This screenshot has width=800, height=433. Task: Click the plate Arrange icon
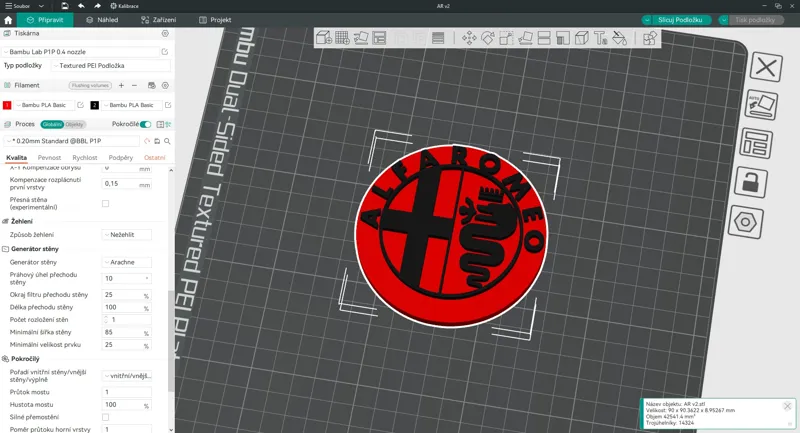[756, 143]
